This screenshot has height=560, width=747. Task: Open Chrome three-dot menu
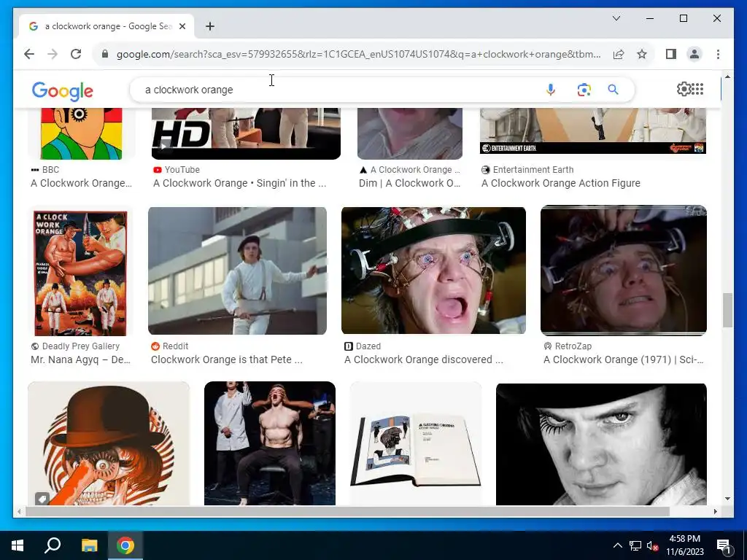click(x=718, y=54)
